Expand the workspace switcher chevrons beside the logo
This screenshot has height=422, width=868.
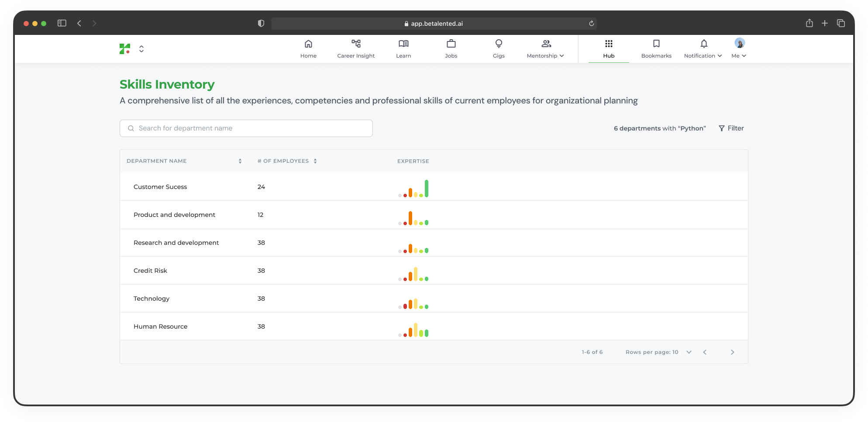coord(141,49)
